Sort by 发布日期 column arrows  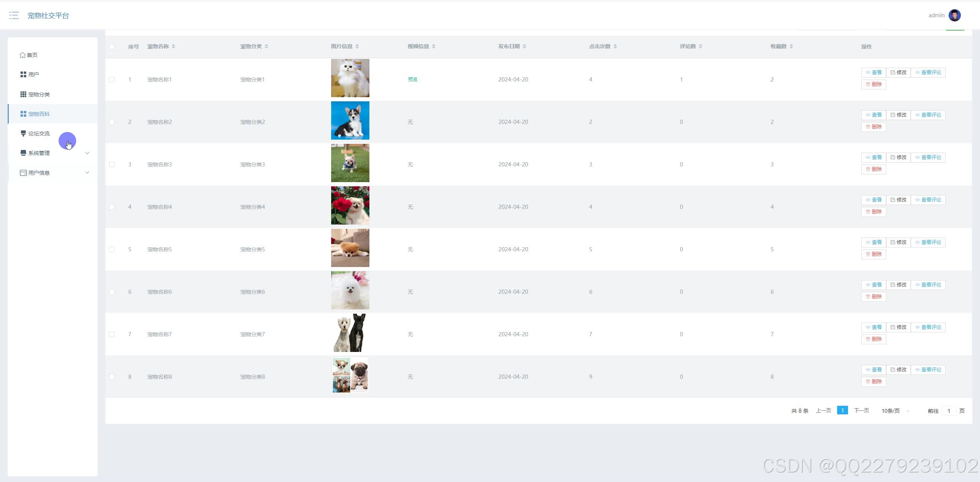pos(524,46)
